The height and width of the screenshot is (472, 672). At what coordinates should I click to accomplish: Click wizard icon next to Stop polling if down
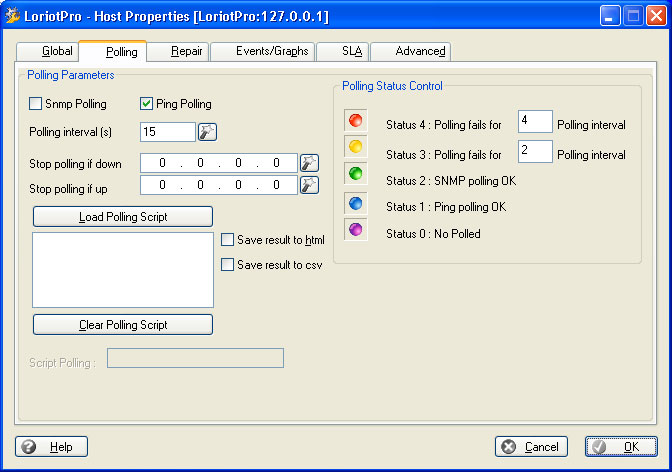point(309,163)
